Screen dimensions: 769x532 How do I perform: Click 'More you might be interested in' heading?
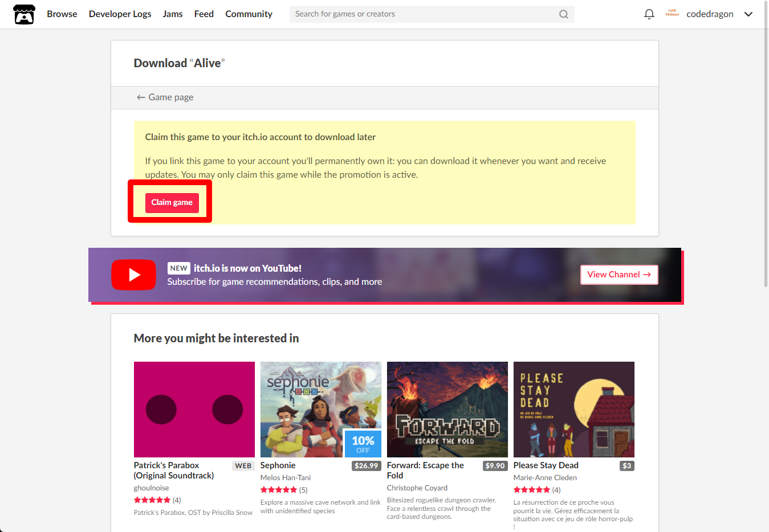[216, 338]
